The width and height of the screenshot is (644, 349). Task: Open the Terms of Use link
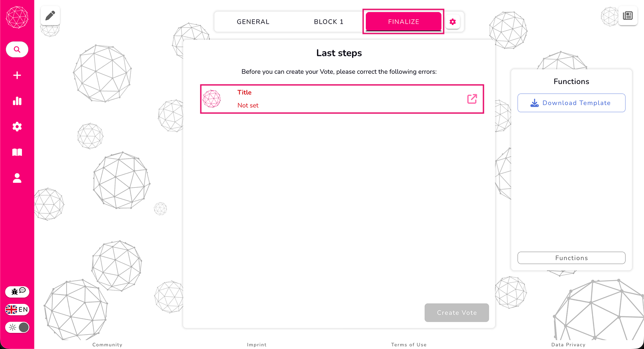[409, 345]
